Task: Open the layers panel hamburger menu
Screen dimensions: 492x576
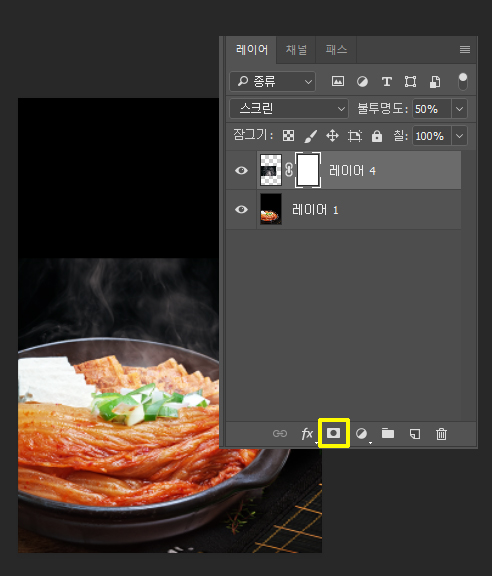Action: [x=465, y=50]
